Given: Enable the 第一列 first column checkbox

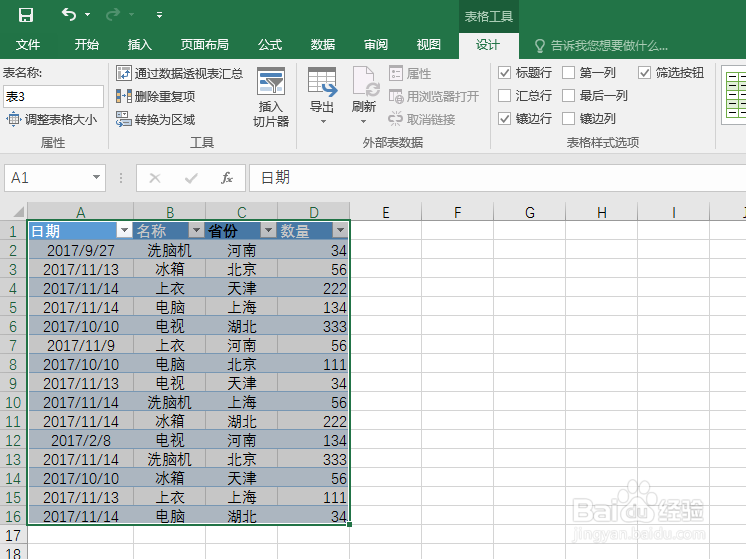Looking at the screenshot, I should click(569, 73).
